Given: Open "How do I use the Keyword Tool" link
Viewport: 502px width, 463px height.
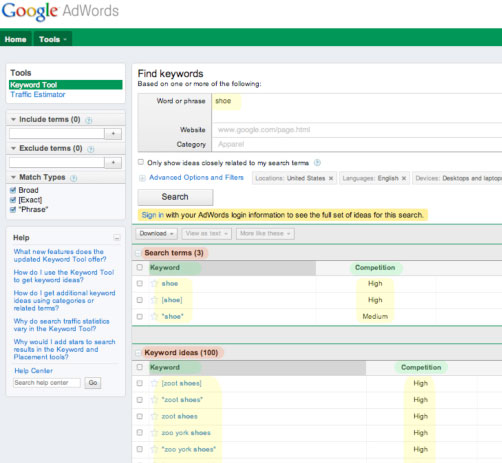Looking at the screenshot, I should 64,276.
